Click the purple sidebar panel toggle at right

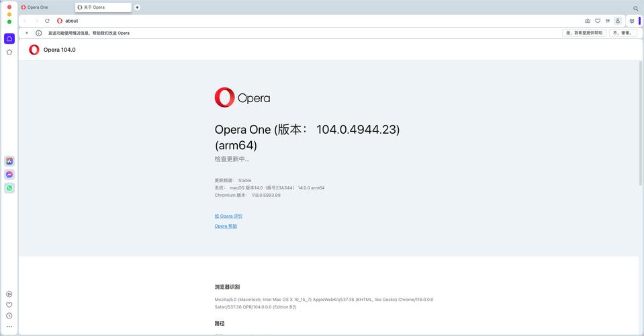(x=639, y=21)
